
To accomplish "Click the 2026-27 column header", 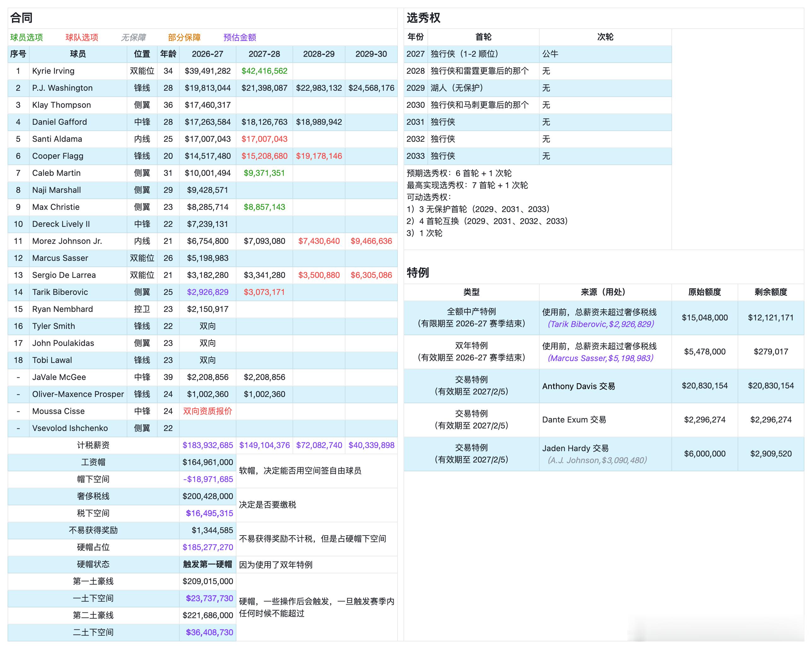I will pos(207,54).
